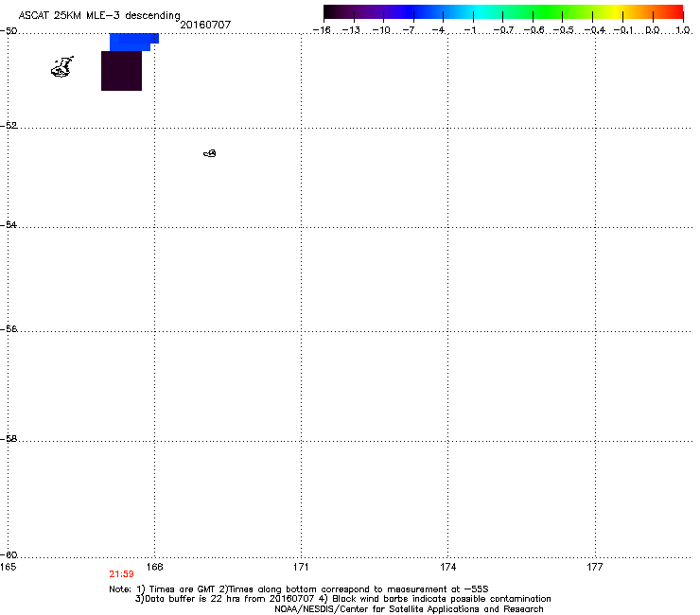The image size is (700, 615).
Task: Click the "Note: 1) Times are GMT" text
Action: pyautogui.click(x=163, y=589)
